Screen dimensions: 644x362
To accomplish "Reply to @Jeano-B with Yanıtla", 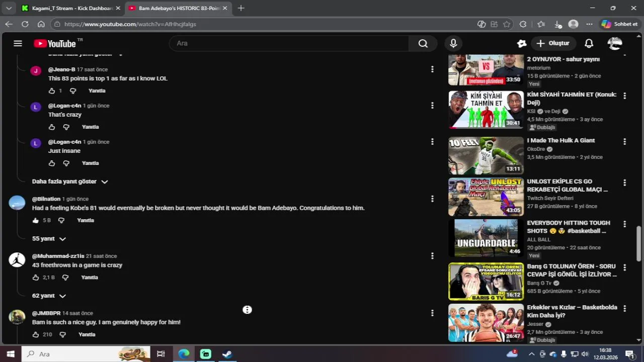I will (x=97, y=91).
